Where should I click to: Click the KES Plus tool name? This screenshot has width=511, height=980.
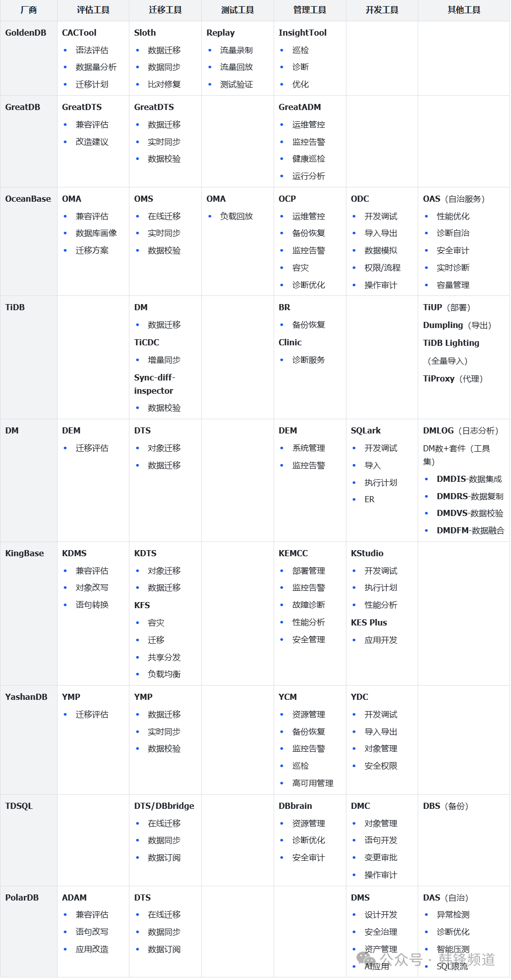pos(369,622)
